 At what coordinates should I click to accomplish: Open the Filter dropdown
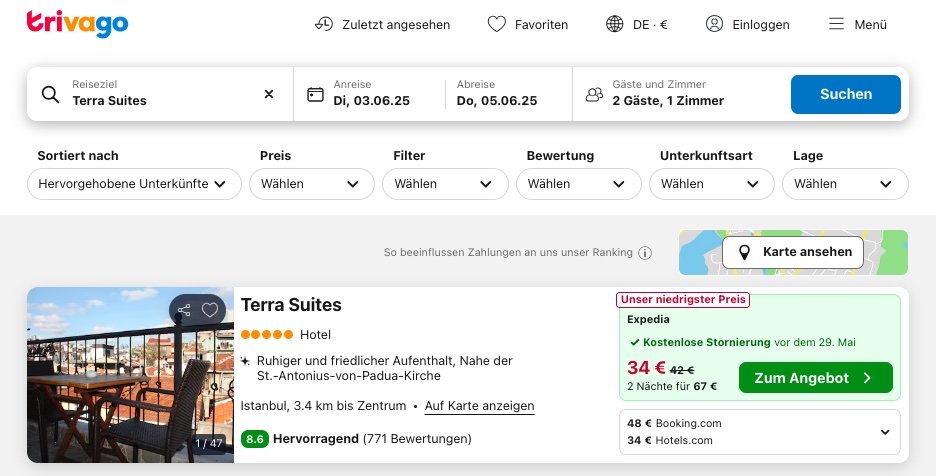(x=445, y=184)
